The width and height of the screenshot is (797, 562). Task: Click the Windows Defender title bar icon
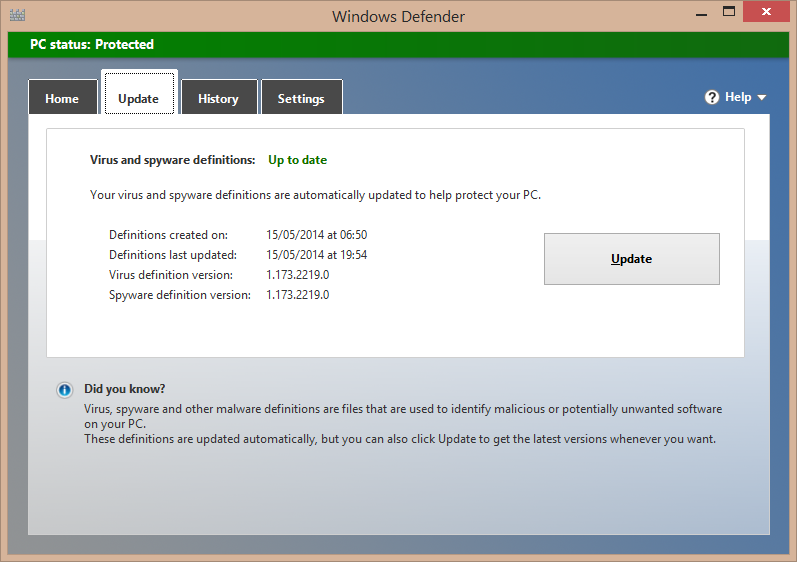[x=17, y=15]
